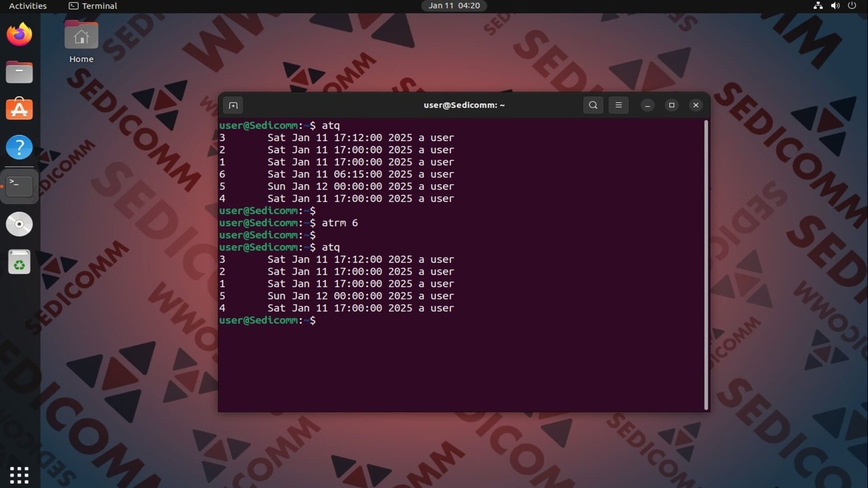This screenshot has width=868, height=488.
Task: Click the Activities overview button
Action: coord(28,6)
